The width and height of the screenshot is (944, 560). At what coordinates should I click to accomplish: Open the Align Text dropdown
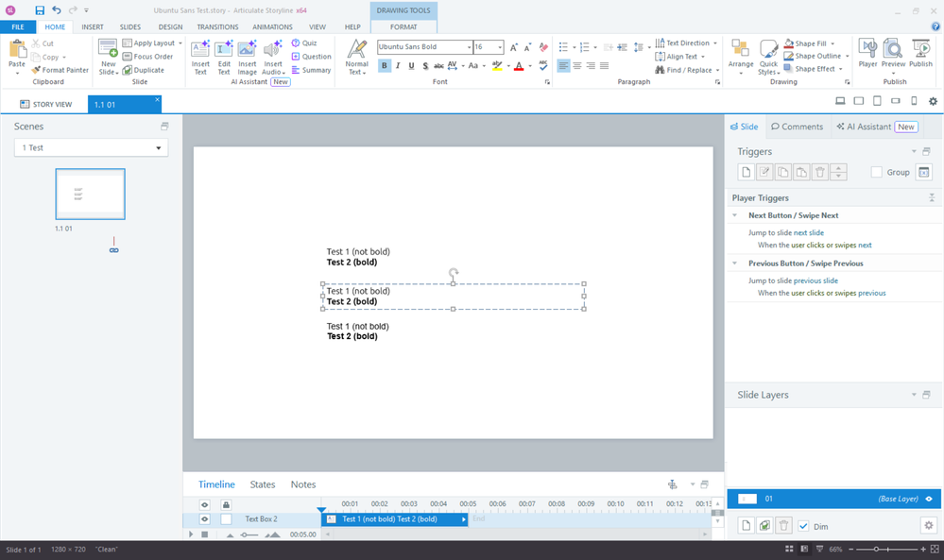click(x=703, y=57)
